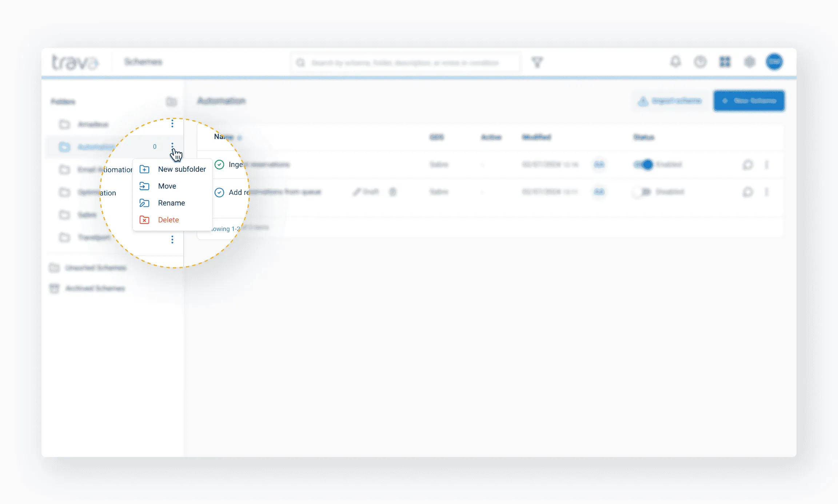This screenshot has width=838, height=504.
Task: Open the apps grid icon
Action: (725, 61)
